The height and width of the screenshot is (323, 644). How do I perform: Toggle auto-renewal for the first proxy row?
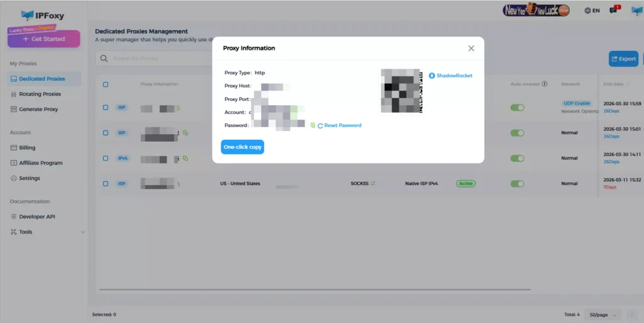[517, 108]
